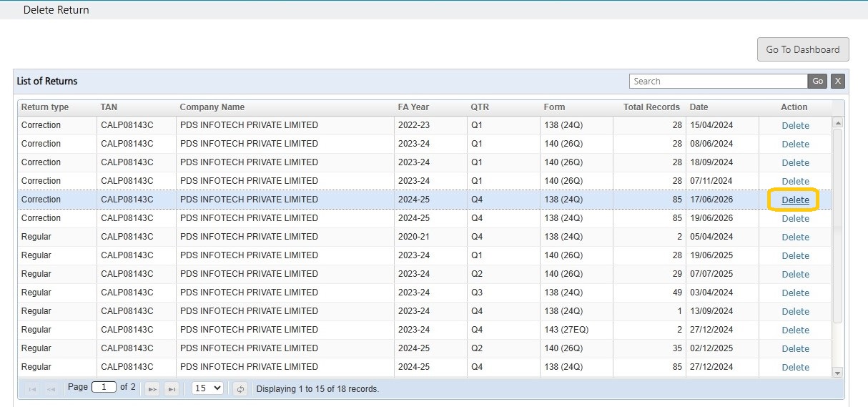Image resolution: width=868 pixels, height=407 pixels.
Task: Focus the Search input field
Action: tap(719, 82)
